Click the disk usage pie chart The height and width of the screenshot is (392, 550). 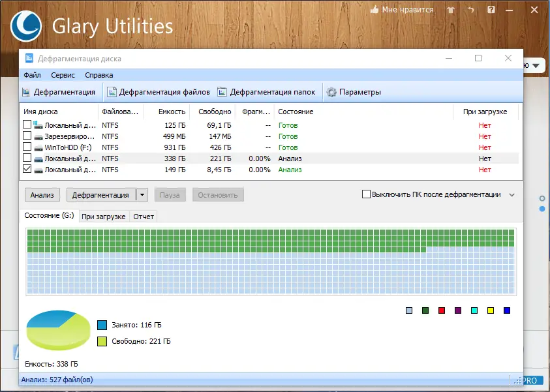pyautogui.click(x=58, y=330)
